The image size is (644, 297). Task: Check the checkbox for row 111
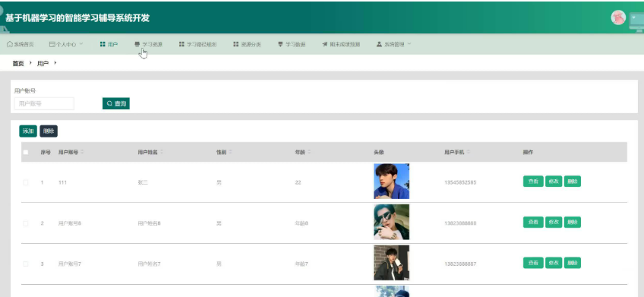click(26, 182)
